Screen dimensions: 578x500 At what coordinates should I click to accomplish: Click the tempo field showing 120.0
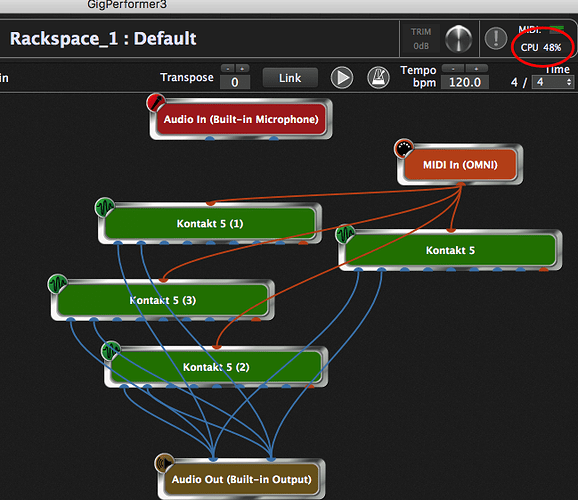pyautogui.click(x=465, y=82)
